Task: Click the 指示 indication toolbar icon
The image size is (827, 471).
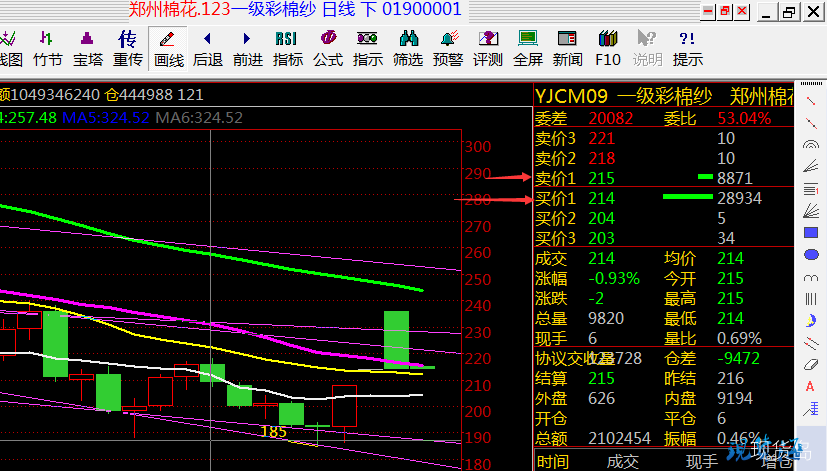Action: 367,47
